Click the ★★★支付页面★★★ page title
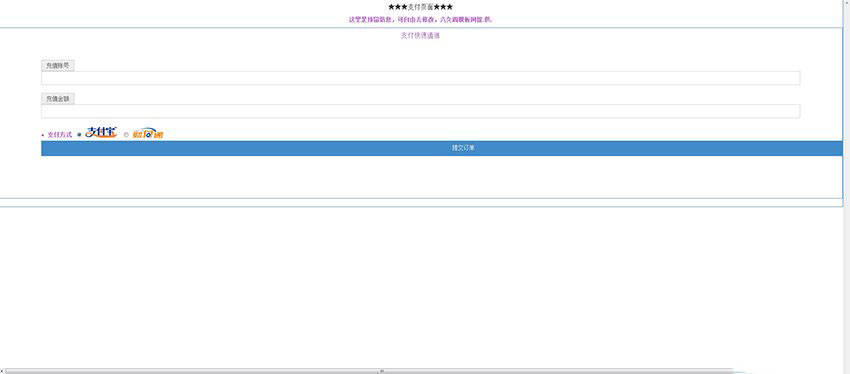The image size is (850, 374). (x=420, y=7)
